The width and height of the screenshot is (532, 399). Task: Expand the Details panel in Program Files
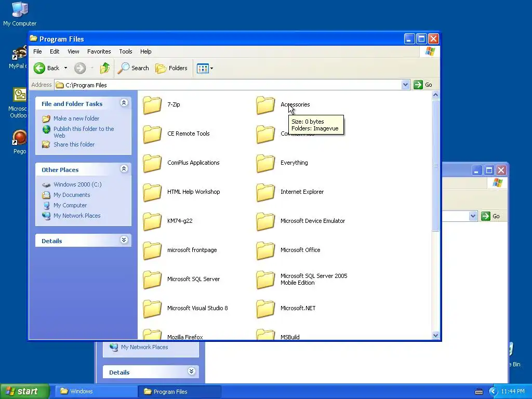click(x=124, y=240)
